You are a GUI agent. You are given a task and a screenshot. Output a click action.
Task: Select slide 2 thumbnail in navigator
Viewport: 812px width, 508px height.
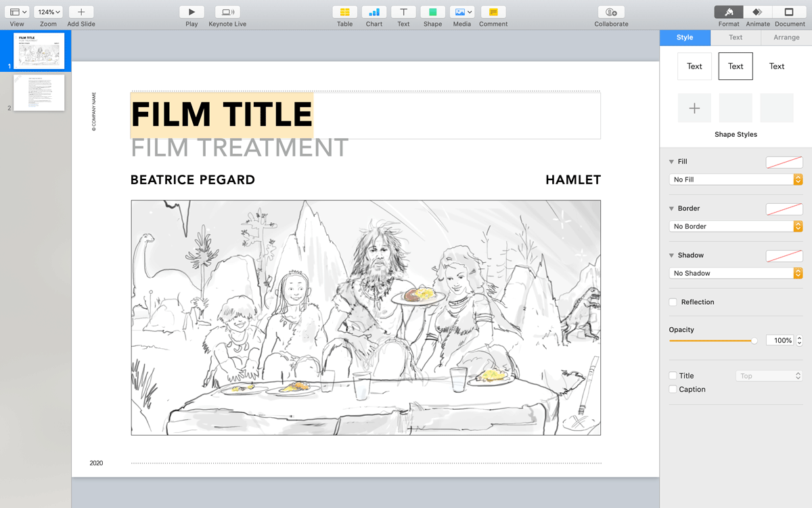pyautogui.click(x=39, y=93)
